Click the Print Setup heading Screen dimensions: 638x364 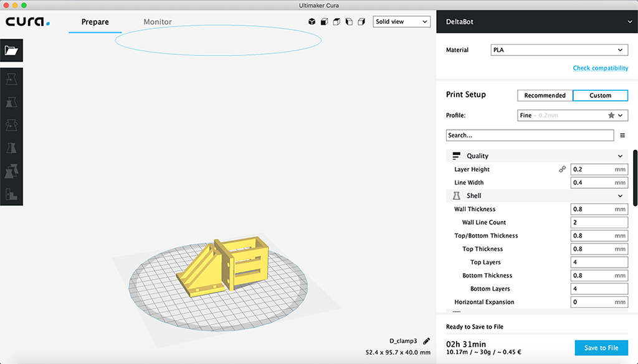(466, 95)
